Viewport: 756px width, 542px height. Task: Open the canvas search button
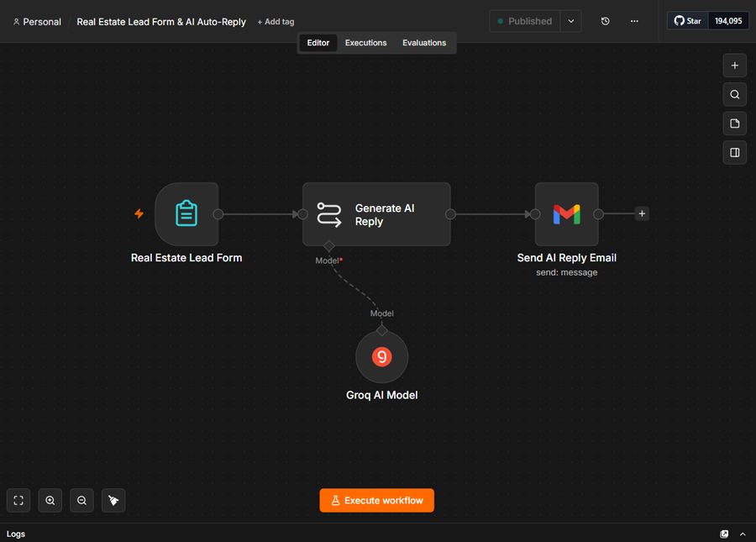click(x=734, y=94)
